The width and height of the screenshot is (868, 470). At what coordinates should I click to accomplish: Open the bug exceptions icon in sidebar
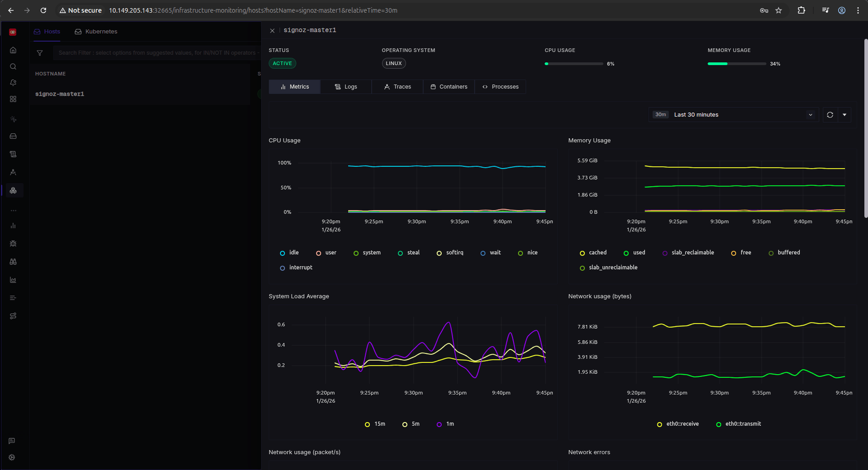tap(13, 243)
